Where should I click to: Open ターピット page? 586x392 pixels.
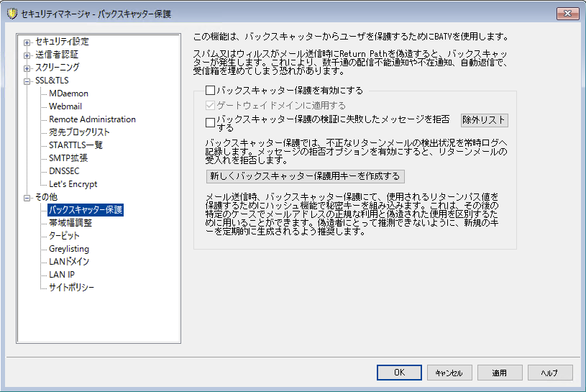coord(64,236)
